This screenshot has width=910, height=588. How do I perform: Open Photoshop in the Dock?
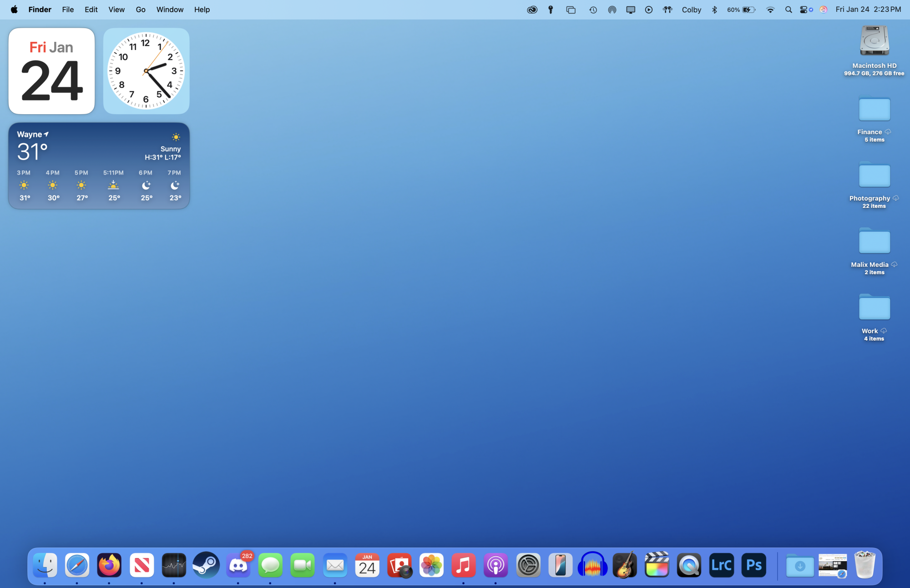click(x=753, y=565)
